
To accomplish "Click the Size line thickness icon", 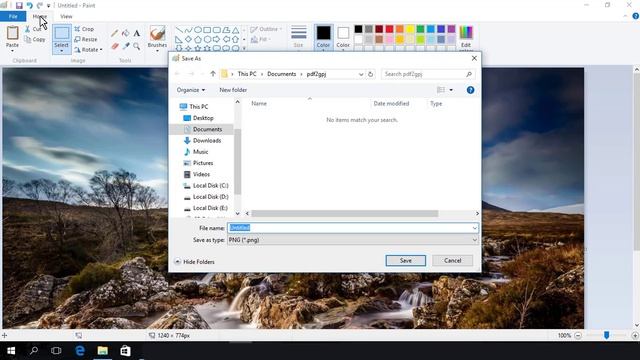I will click(x=298, y=33).
